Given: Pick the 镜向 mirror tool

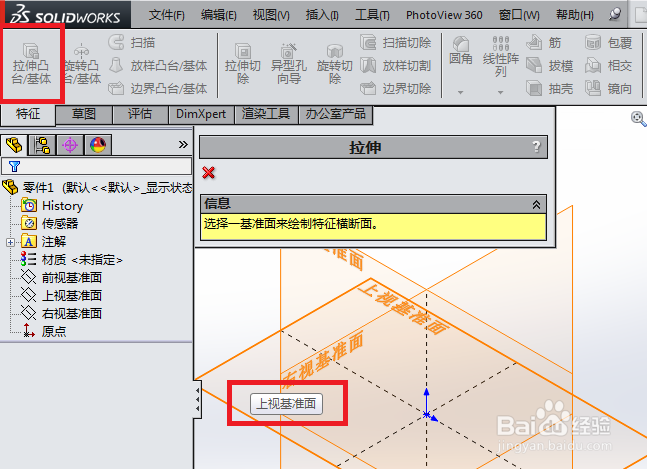Looking at the screenshot, I should pyautogui.click(x=609, y=88).
